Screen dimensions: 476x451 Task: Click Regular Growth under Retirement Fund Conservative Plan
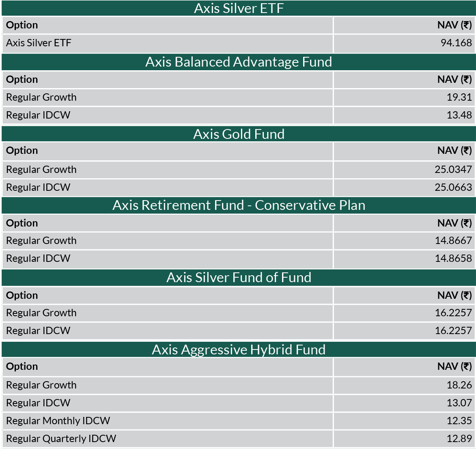coord(41,241)
